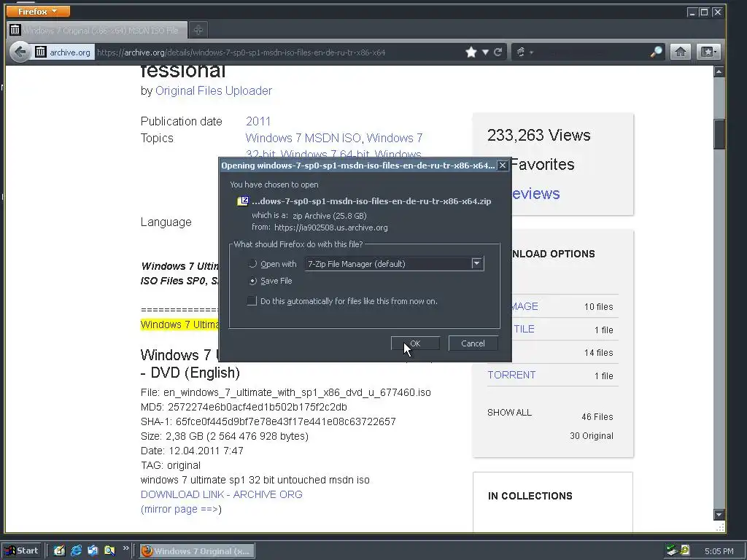
Task: Open the DOWNLOAD LINK - ARCHIVE ORG link
Action: click(222, 494)
